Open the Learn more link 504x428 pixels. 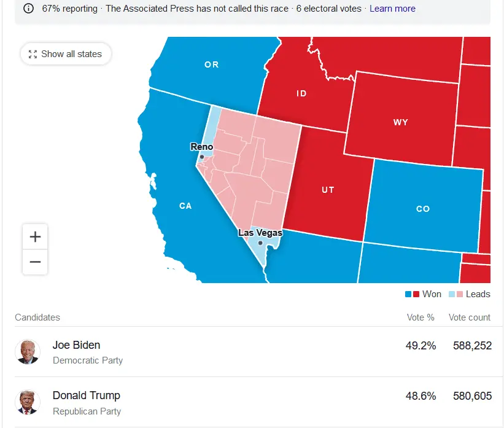(392, 9)
